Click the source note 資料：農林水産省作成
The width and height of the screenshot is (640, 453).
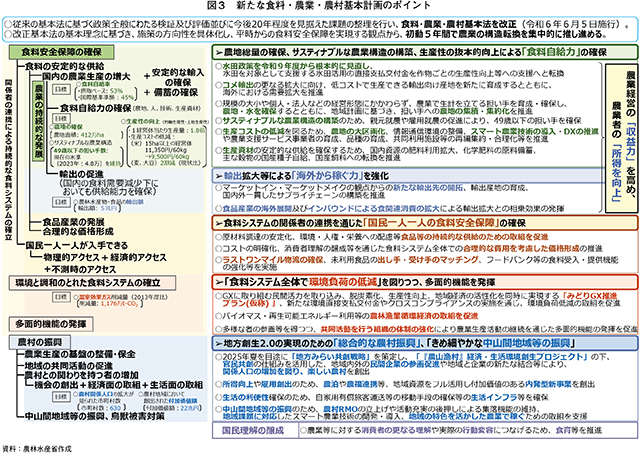(37, 448)
